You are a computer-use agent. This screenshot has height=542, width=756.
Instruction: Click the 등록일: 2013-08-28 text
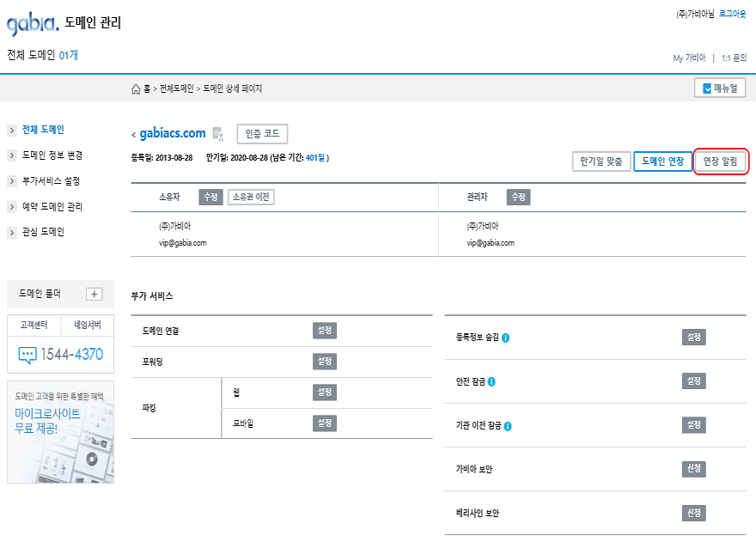(x=162, y=158)
